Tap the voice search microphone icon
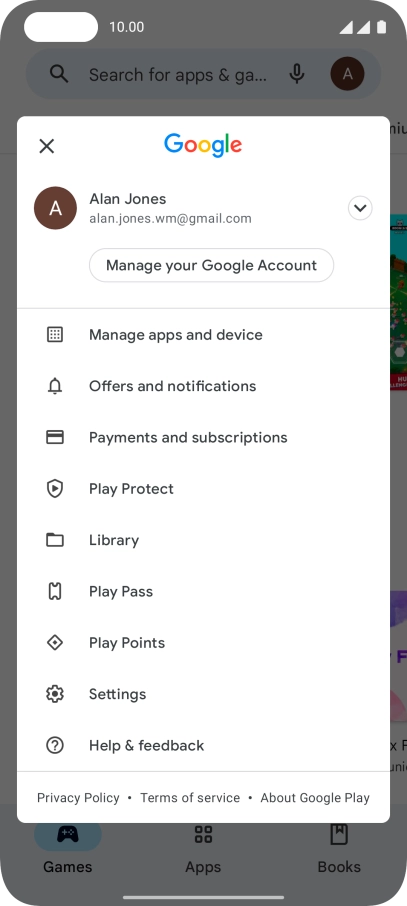Screen dimensions: 407x906 pos(297,74)
